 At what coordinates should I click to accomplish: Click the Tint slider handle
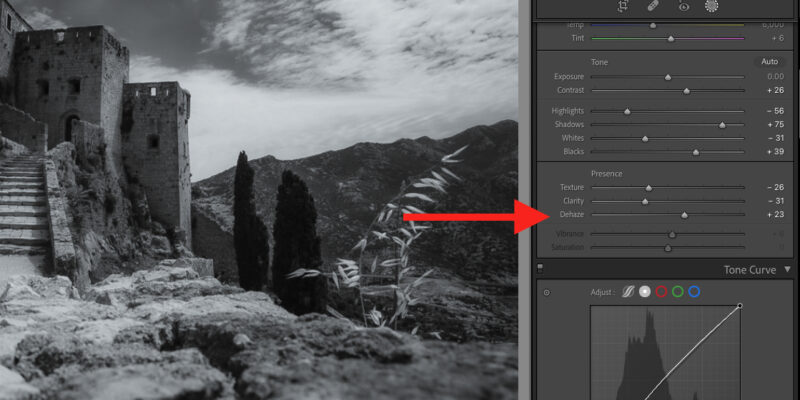point(671,39)
